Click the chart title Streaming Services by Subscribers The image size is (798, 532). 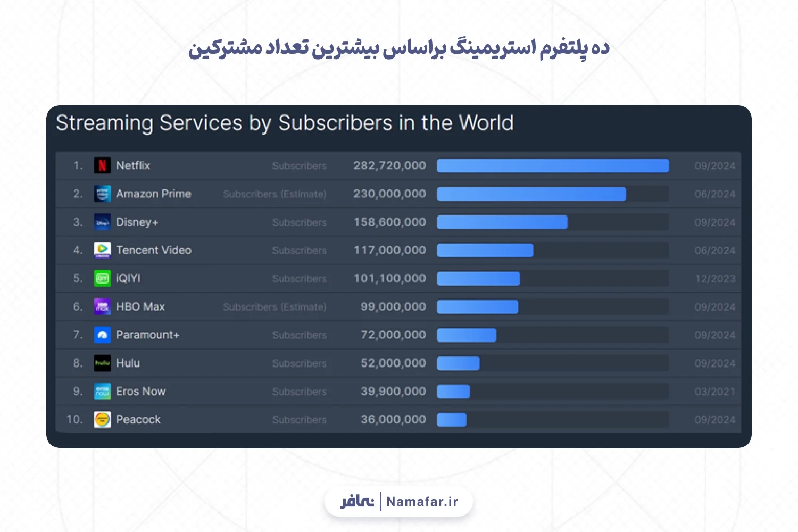[285, 123]
